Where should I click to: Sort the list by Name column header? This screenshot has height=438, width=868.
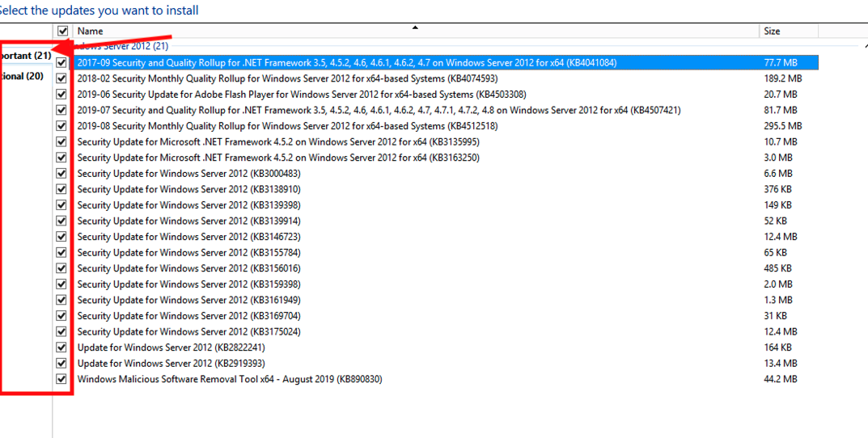point(415,31)
